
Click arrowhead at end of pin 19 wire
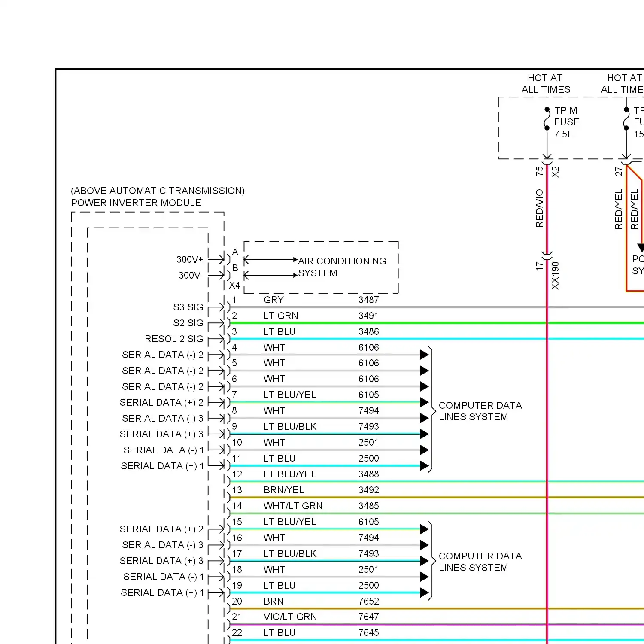[424, 593]
